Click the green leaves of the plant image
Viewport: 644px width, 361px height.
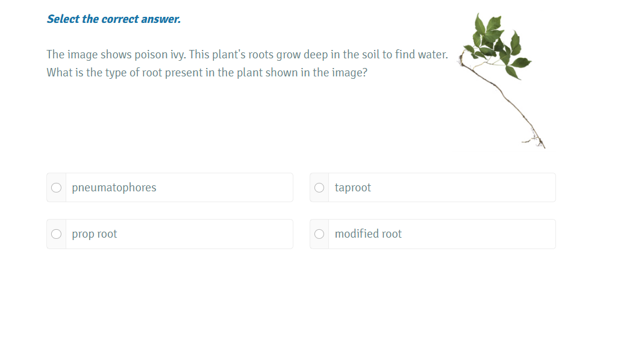[495, 43]
